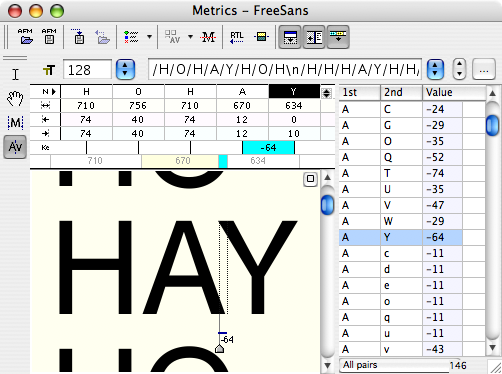
Task: Click the right sidebearing row icon
Action: [45, 134]
